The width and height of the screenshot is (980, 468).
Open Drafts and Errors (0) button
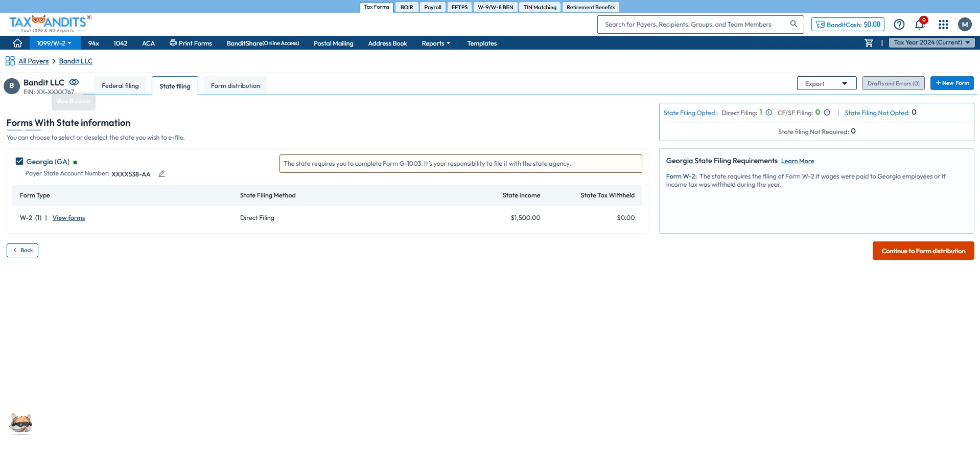[x=893, y=83]
